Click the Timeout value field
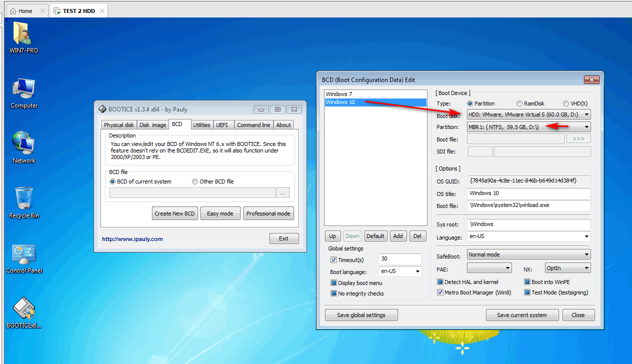632x364 pixels. [x=400, y=259]
